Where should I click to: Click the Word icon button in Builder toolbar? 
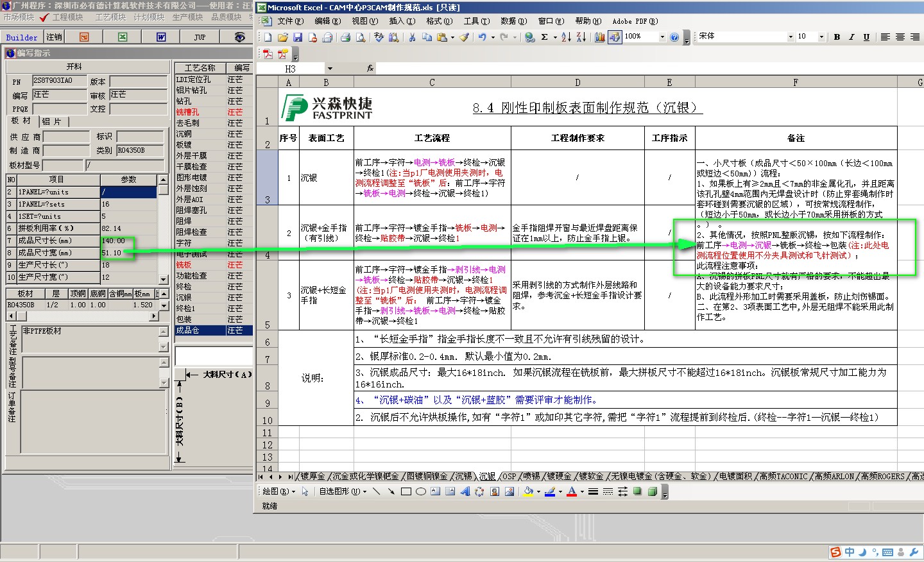[161, 37]
